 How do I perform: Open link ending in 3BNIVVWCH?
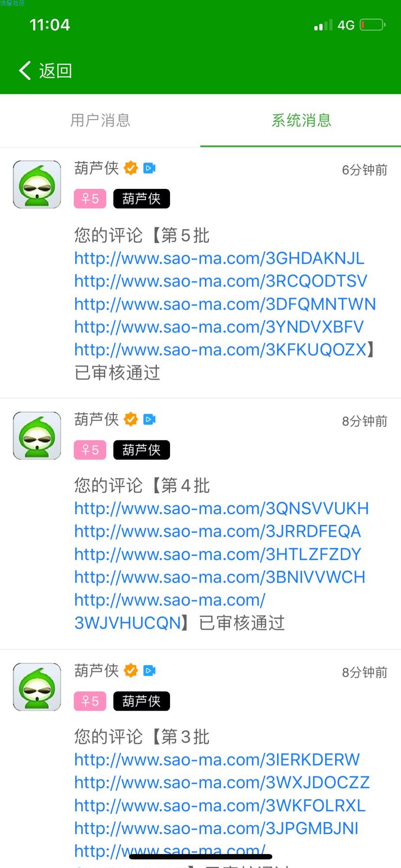coord(220,577)
